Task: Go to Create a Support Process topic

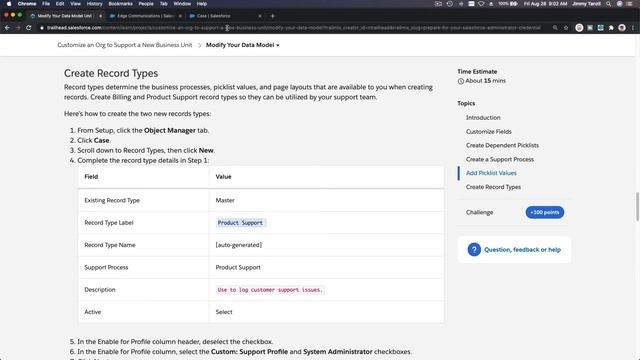Action: tap(500, 159)
